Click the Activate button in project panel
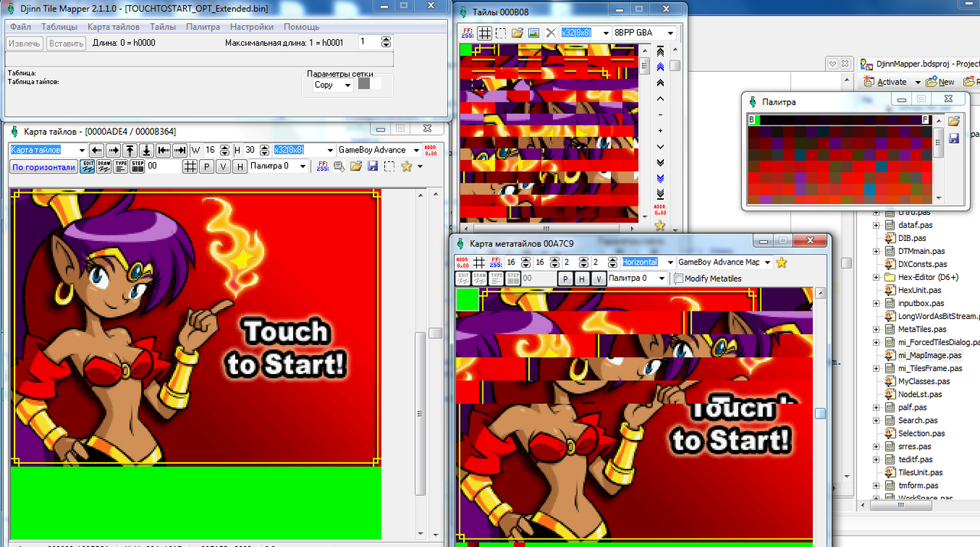The image size is (980, 547). pos(885,82)
